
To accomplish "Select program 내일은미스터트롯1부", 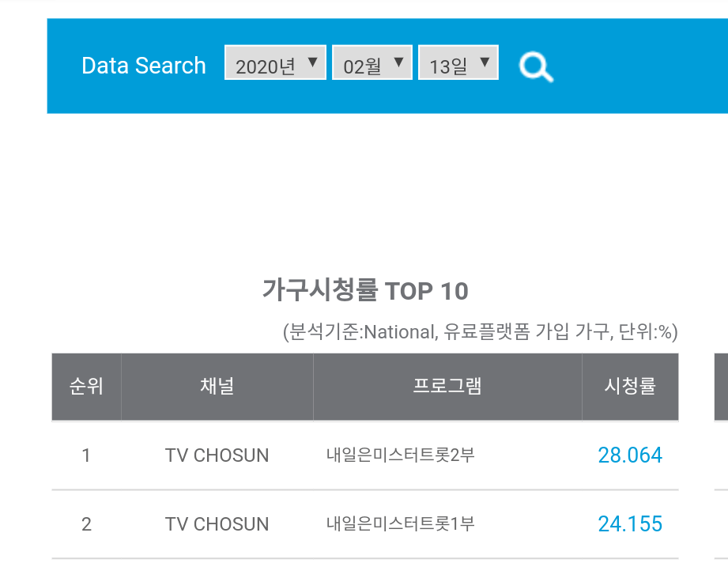I will (401, 524).
